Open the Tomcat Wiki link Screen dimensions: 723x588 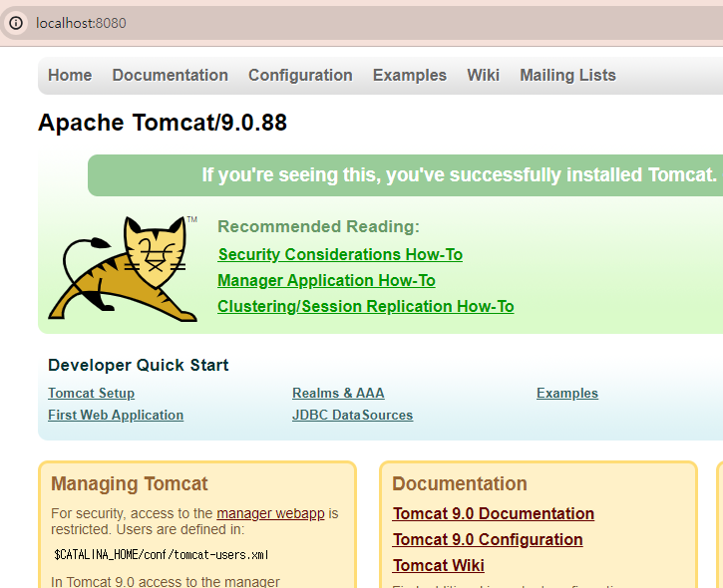[439, 565]
